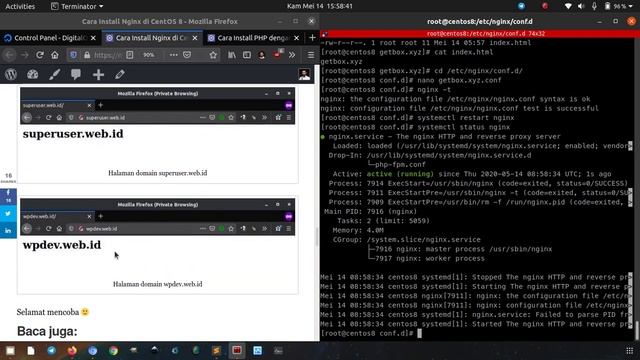Open the Wi-Fi network indicator
Viewport: 640px width, 360px height.
click(568, 6)
